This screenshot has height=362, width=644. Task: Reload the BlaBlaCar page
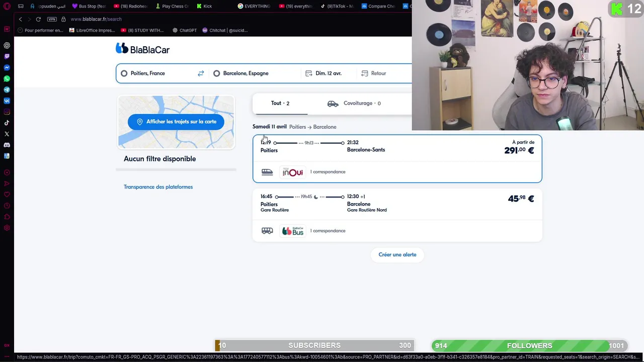click(x=38, y=19)
